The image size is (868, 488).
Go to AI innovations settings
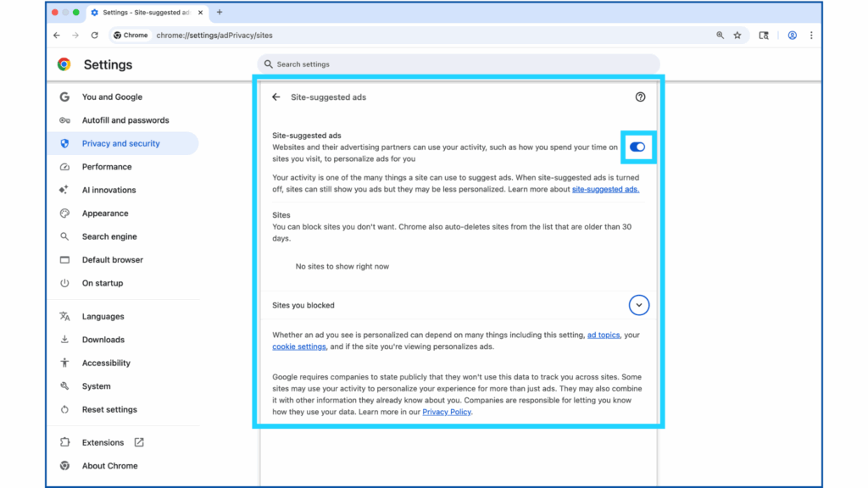108,191
